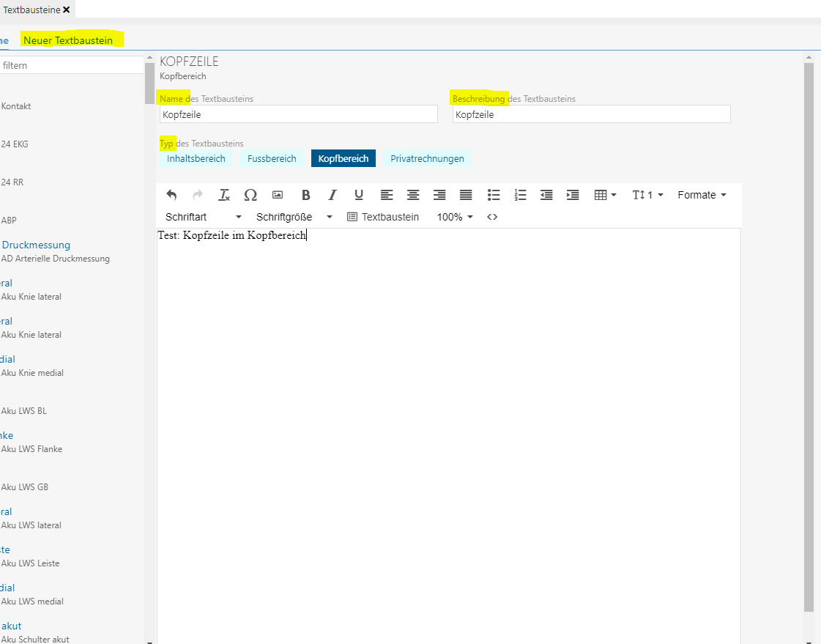Toggle bold formatting
Viewport: 821px width, 644px height.
(306, 195)
